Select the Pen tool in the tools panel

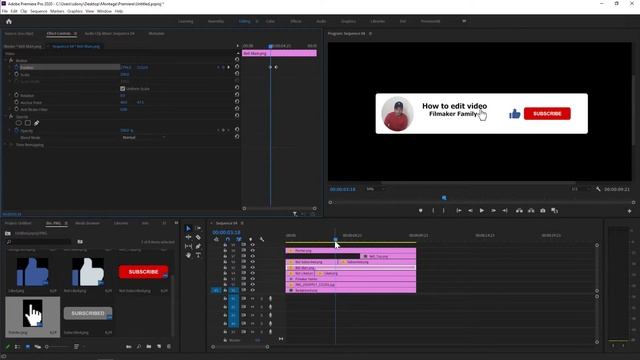(198, 247)
